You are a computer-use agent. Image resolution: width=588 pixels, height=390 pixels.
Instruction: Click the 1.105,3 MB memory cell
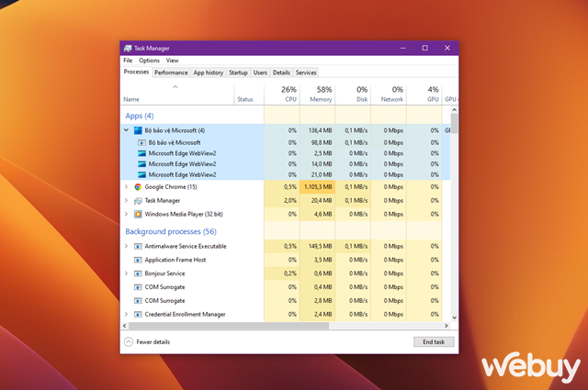317,187
